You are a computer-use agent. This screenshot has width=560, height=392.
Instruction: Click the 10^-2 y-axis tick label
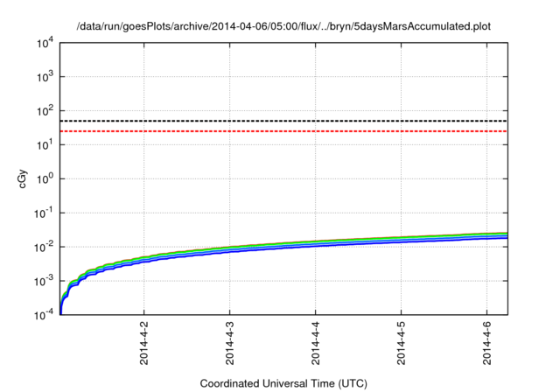[44, 248]
